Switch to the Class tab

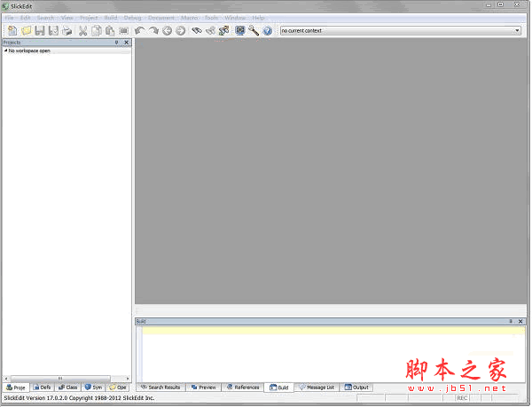(x=68, y=387)
